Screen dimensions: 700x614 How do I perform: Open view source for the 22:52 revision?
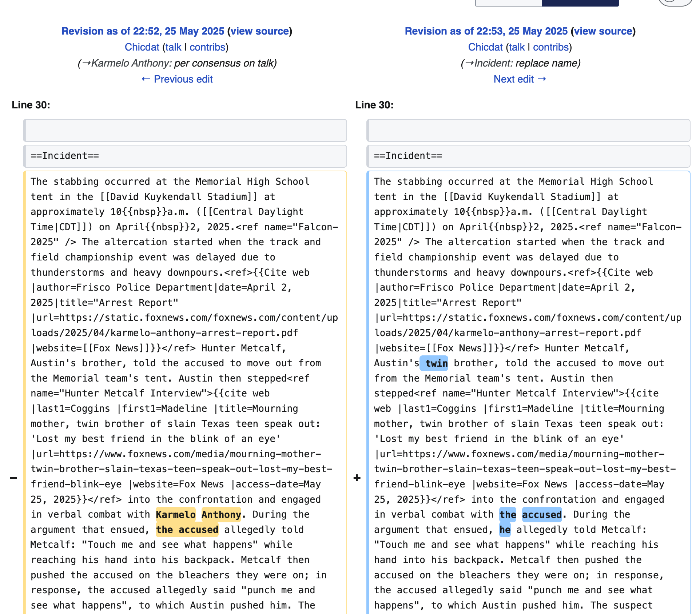point(260,31)
